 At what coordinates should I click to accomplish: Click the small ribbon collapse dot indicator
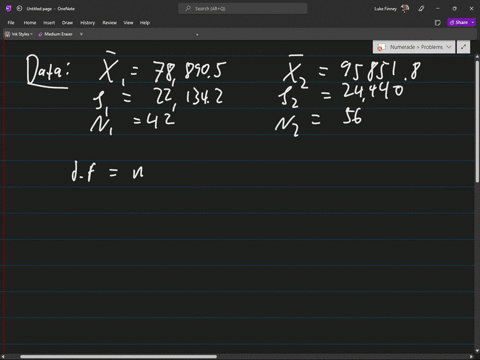(x=197, y=35)
